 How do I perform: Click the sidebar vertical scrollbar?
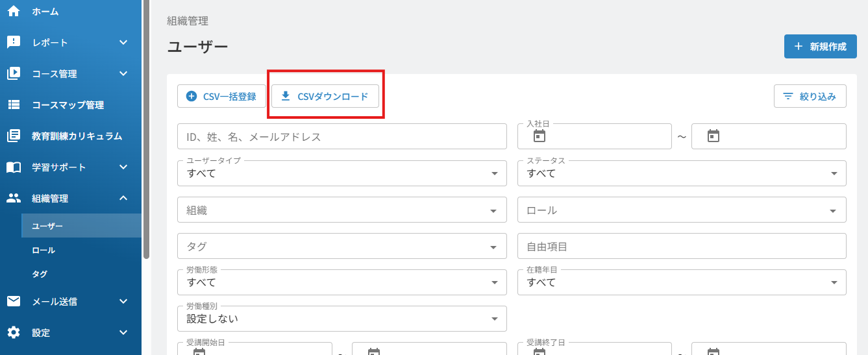tap(146, 130)
